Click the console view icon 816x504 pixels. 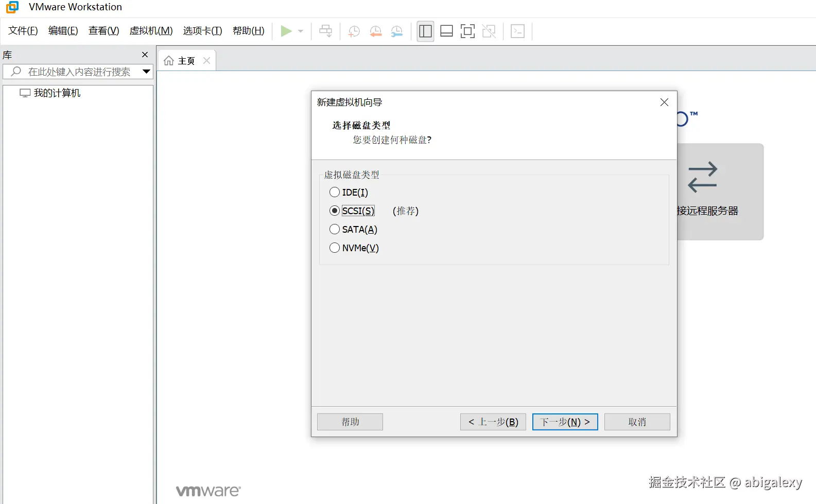pos(517,31)
